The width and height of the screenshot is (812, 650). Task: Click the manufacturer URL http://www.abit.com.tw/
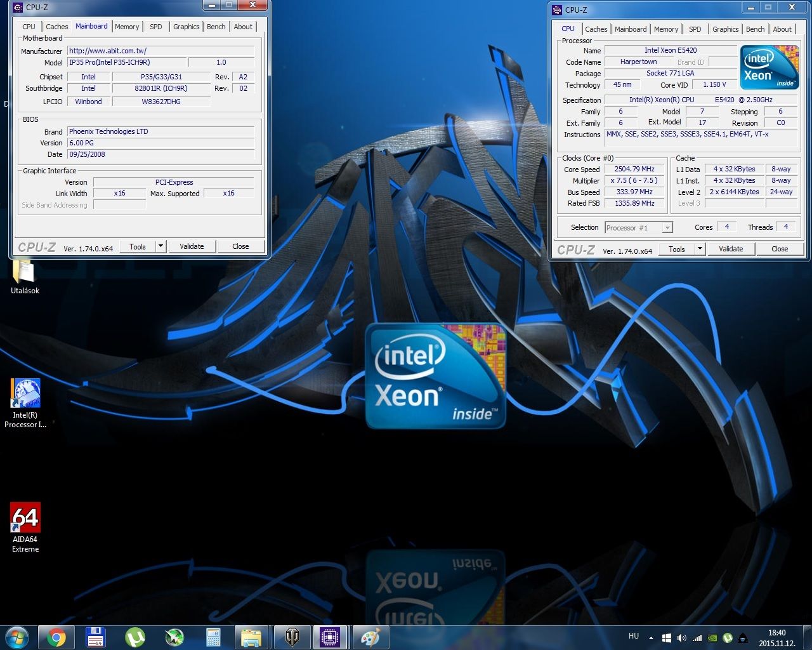pyautogui.click(x=161, y=51)
